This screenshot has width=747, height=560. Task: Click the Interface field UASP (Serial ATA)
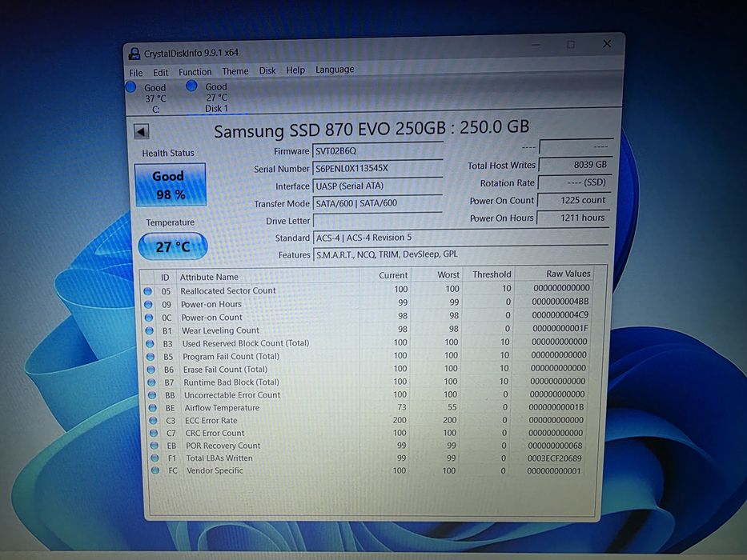377,186
